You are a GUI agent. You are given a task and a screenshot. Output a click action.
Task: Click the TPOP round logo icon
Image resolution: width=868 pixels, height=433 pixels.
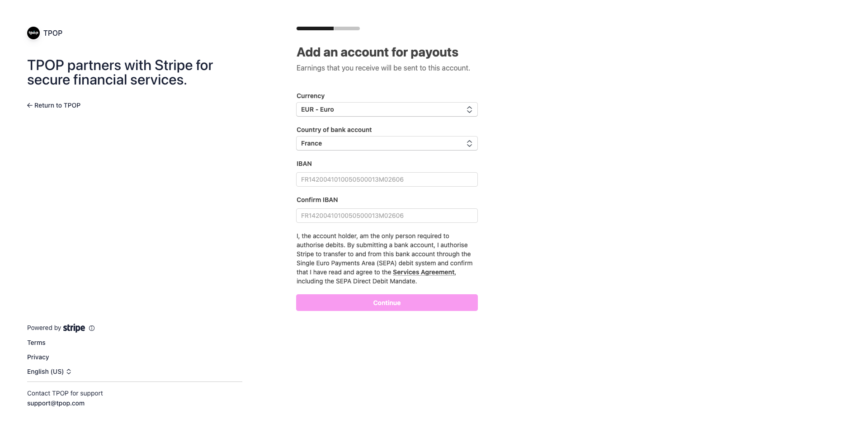point(33,33)
